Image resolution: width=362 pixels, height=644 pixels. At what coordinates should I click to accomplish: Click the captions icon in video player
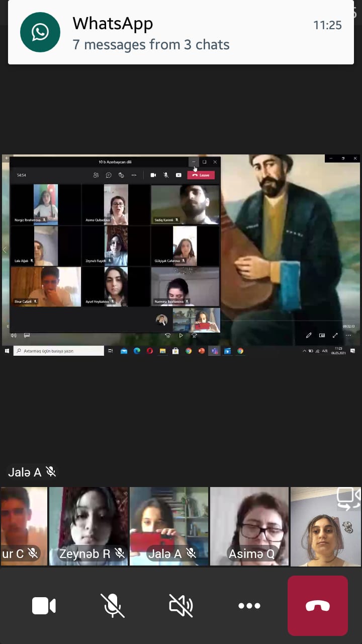pos(27,336)
